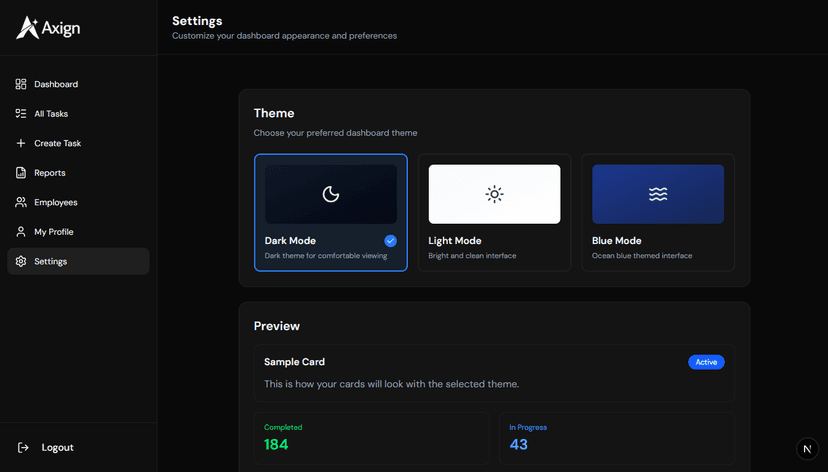Select the Dark Mode theme option
Screen dimensions: 828x472
click(x=330, y=212)
